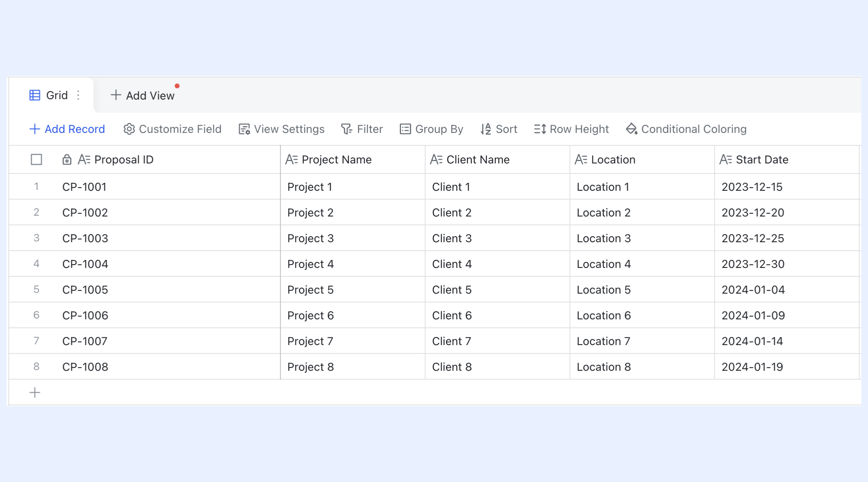This screenshot has width=868, height=482.
Task: Open the Grid tab options menu dots
Action: 78,95
